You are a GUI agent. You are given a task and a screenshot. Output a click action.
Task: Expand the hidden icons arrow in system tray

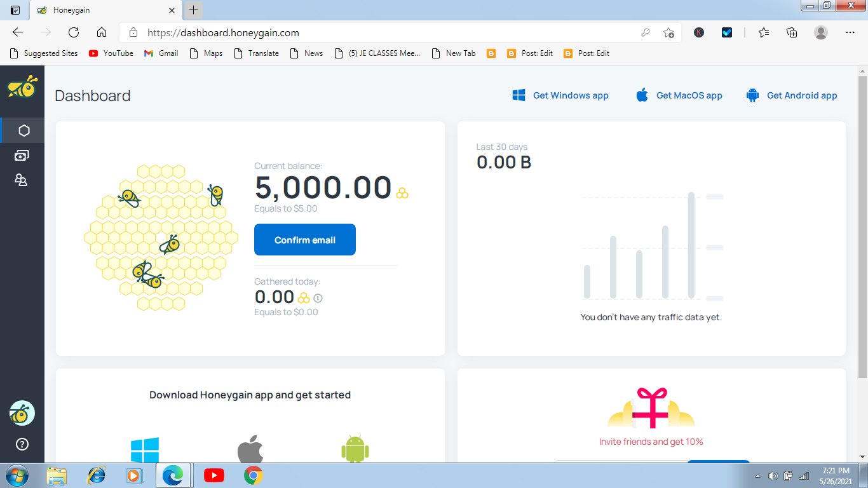coord(757,475)
